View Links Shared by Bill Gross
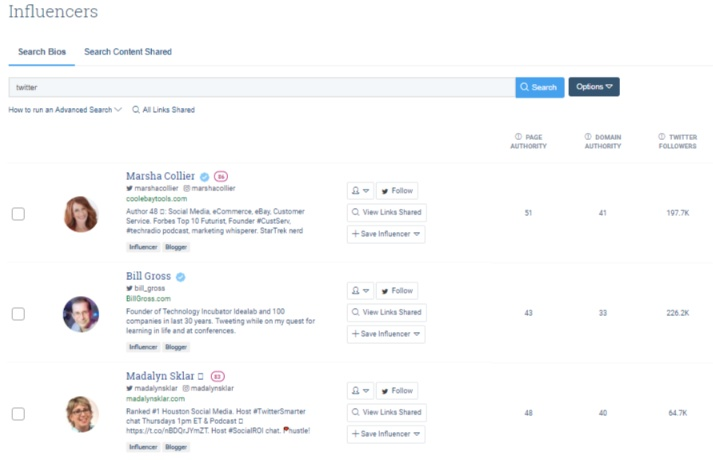This screenshot has width=713, height=460. (387, 312)
